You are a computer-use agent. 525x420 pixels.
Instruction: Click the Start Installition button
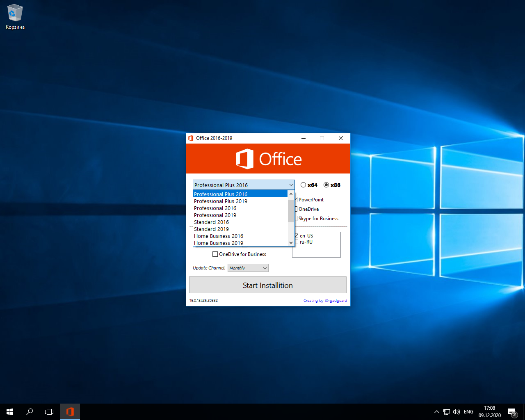tap(268, 285)
